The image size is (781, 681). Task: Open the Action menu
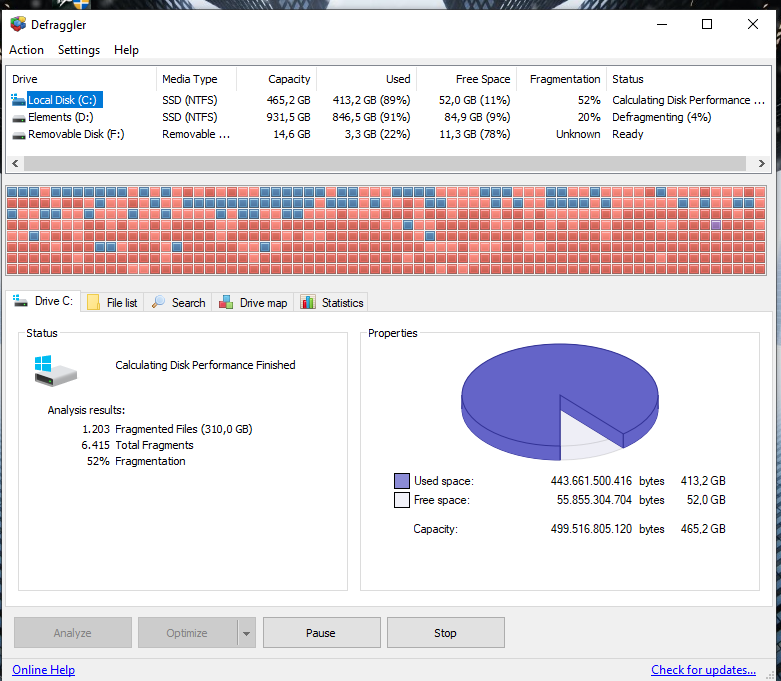point(26,50)
